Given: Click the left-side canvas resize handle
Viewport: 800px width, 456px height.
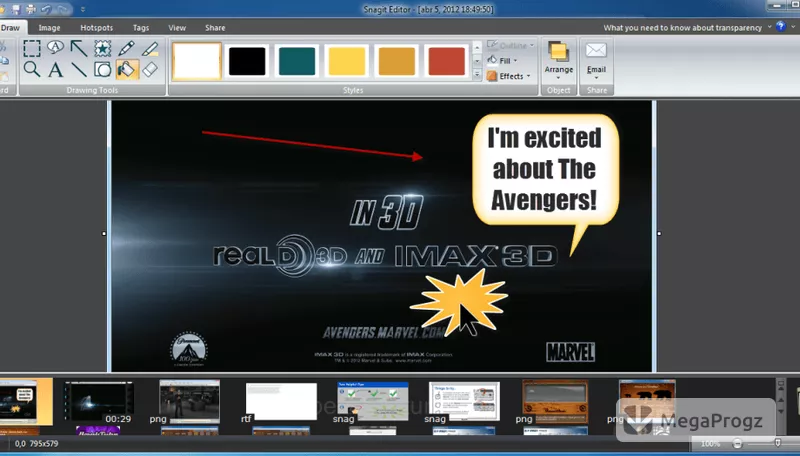Looking at the screenshot, I should (104, 234).
